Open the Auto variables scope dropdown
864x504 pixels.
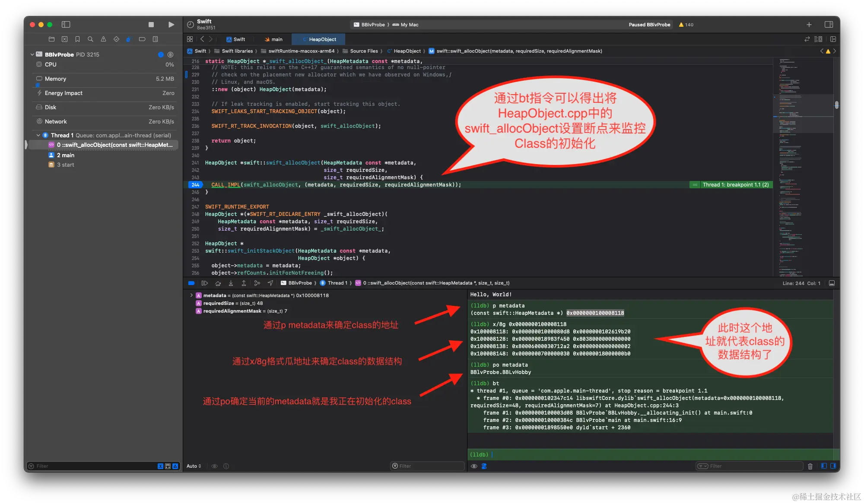click(194, 466)
